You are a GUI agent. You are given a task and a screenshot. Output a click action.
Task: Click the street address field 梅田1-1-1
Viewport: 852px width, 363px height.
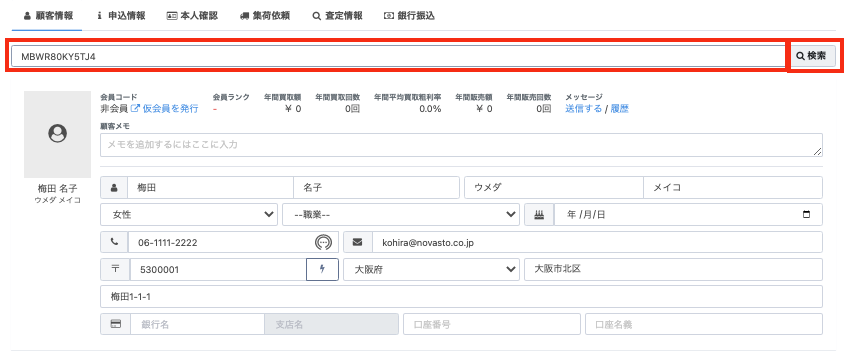click(x=461, y=297)
